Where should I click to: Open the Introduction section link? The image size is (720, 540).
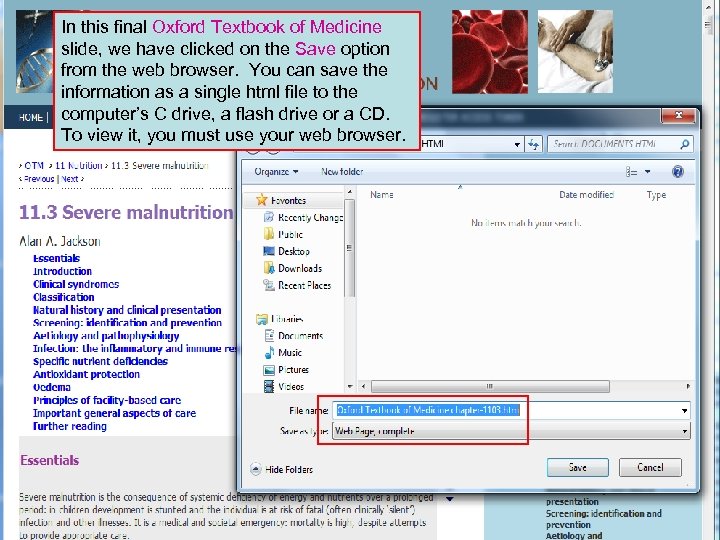62,271
